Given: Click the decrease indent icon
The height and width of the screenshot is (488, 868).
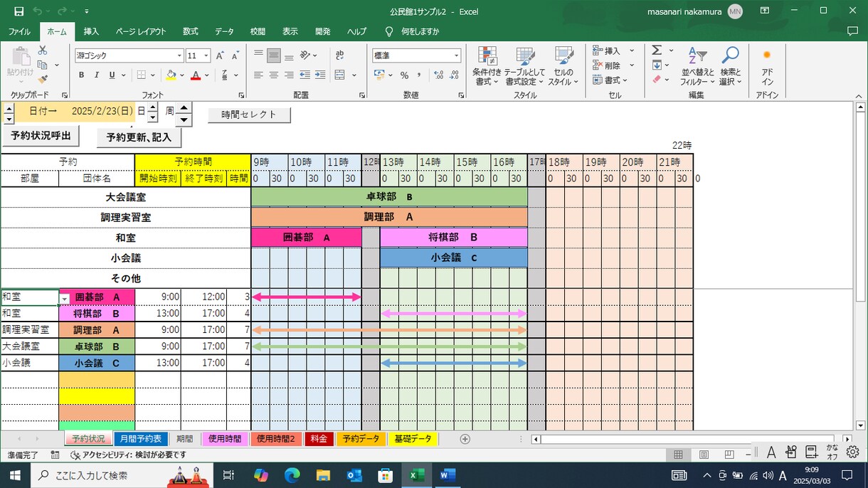Looking at the screenshot, I should 305,75.
